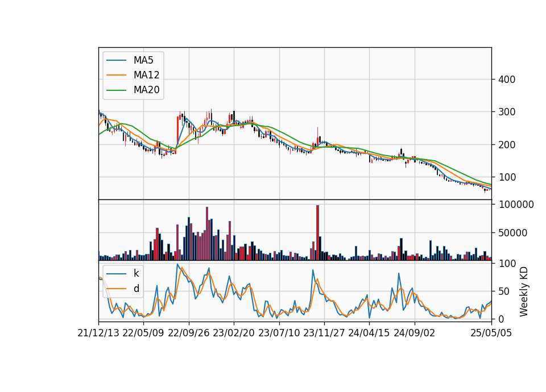546x392 pixels.
Task: Click the Weekly KD axis title
Action: tap(524, 291)
